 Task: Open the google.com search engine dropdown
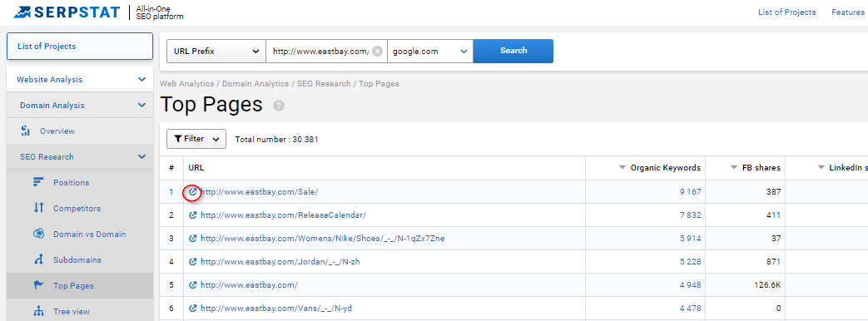[x=430, y=51]
